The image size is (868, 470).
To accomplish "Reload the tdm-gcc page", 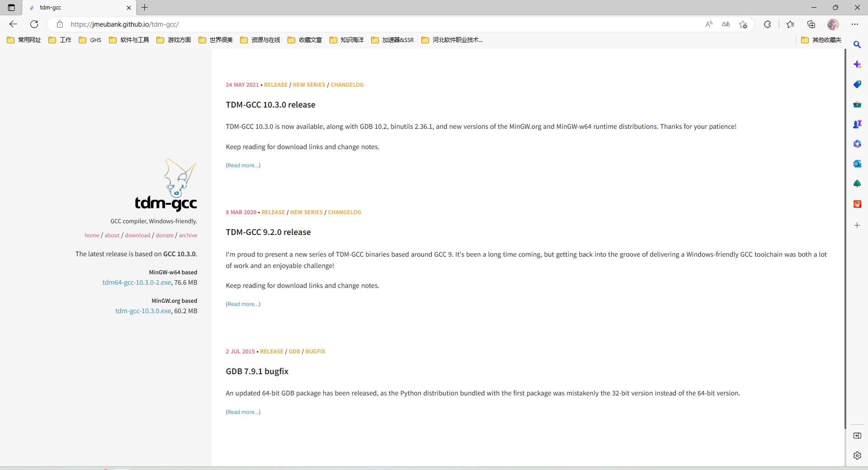I will [34, 24].
